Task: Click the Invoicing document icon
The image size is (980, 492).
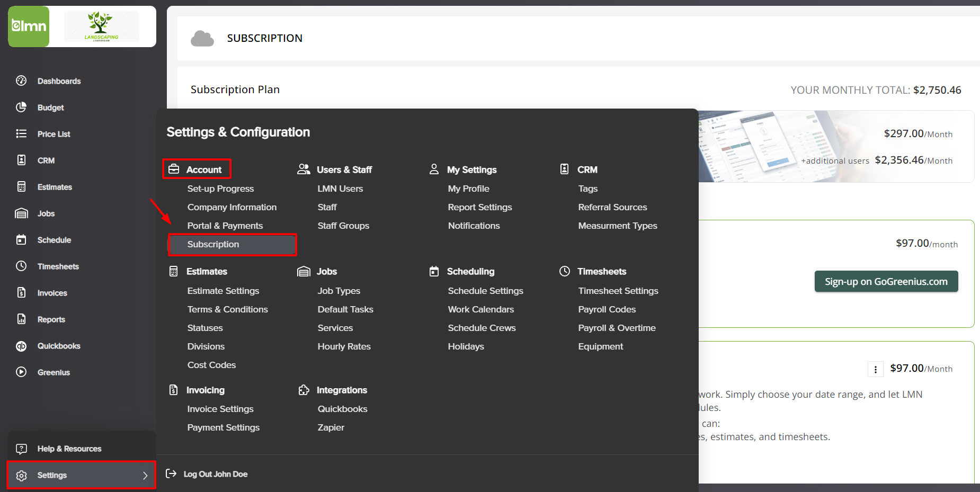Action: click(x=173, y=390)
